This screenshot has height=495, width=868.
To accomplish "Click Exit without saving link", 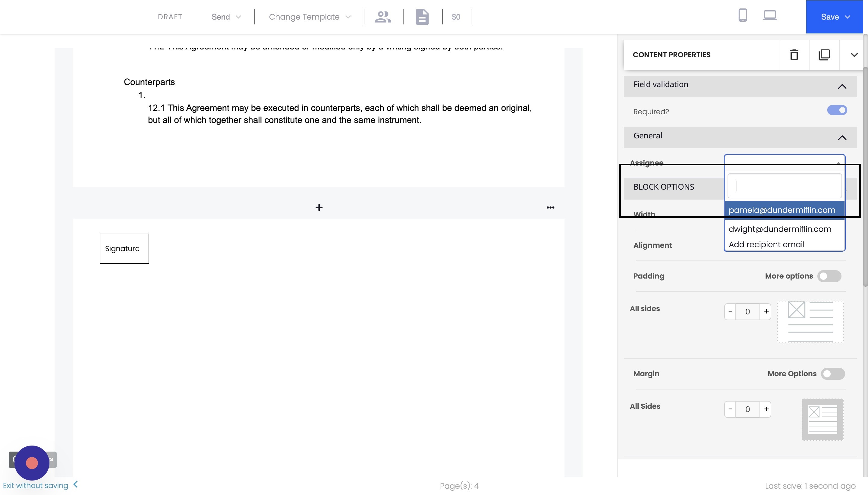I will (x=36, y=485).
